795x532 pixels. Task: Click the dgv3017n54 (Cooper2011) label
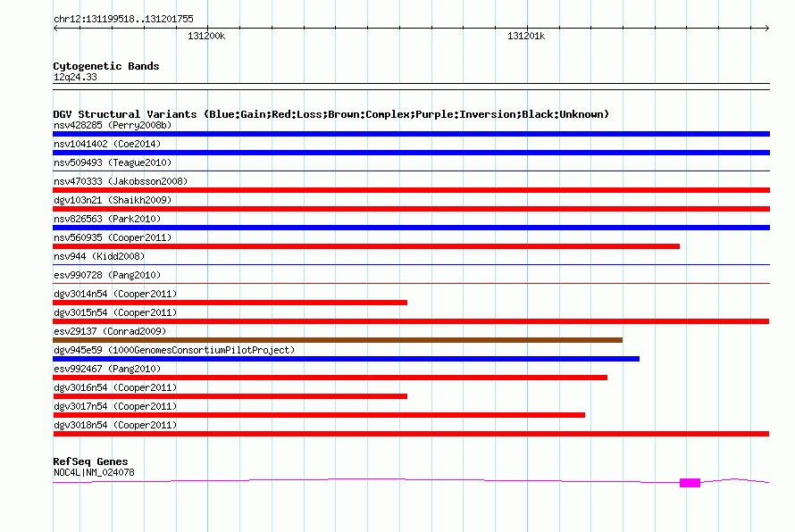point(115,406)
